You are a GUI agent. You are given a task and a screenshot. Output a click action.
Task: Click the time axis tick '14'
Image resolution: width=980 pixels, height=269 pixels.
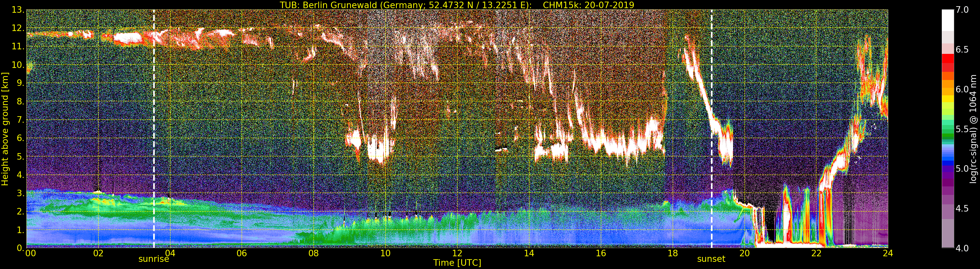pyautogui.click(x=529, y=253)
